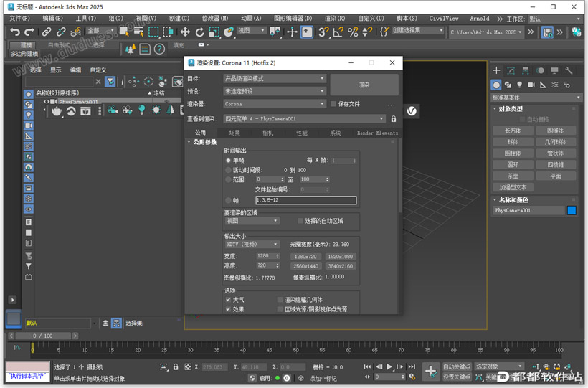
Task: Activate the Select and Scale tool
Action: click(x=214, y=32)
